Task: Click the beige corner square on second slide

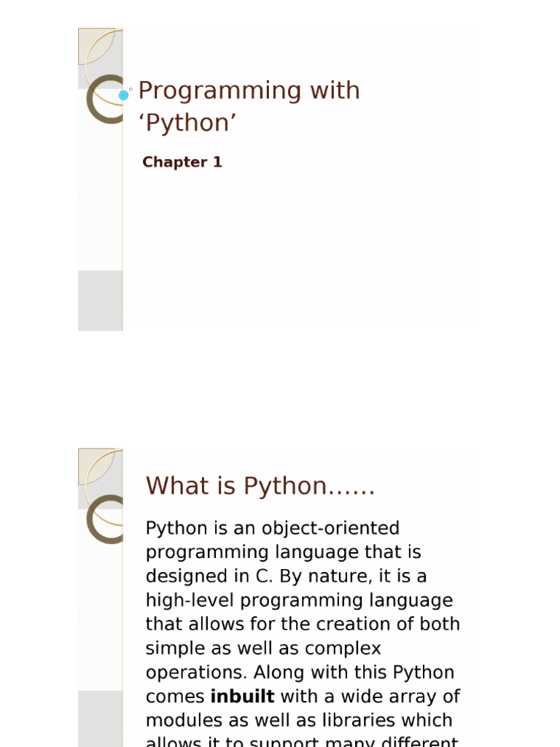Action: [x=94, y=465]
